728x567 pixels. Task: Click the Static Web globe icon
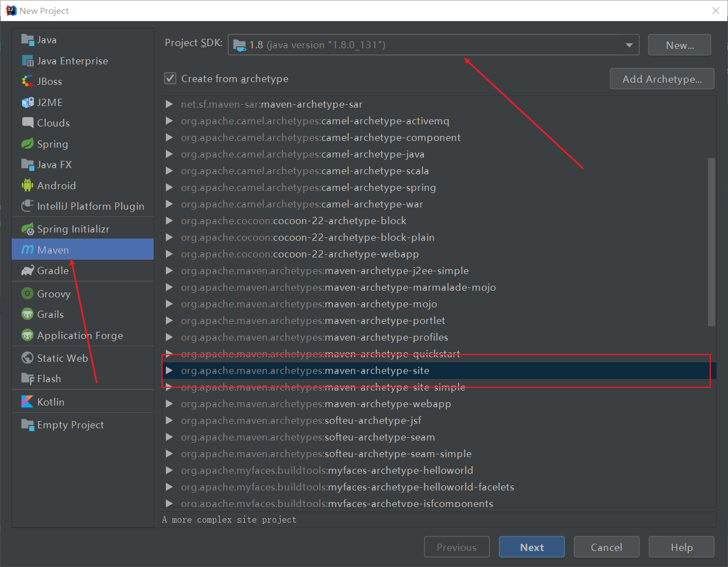(x=27, y=358)
